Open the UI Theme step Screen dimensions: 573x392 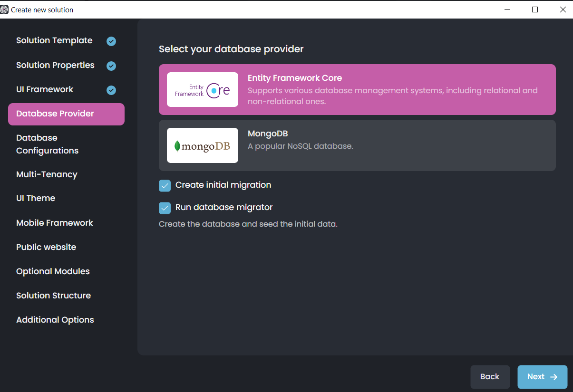(36, 199)
